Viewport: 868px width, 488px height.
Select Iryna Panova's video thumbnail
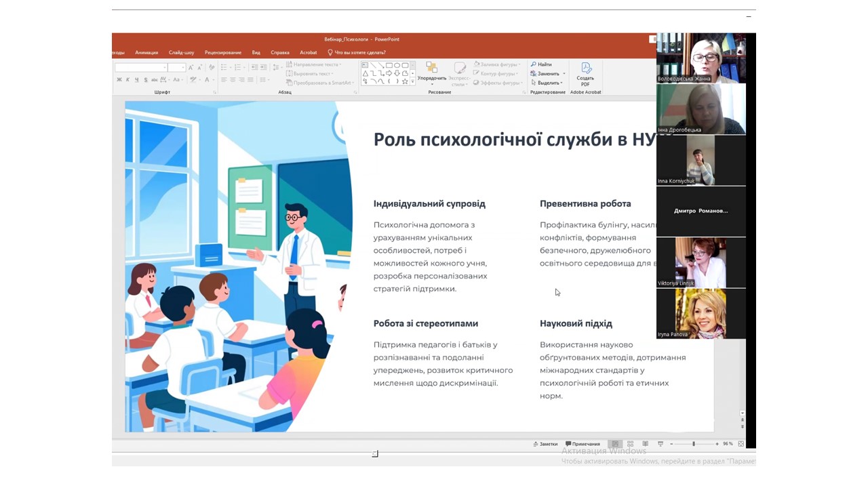pos(701,313)
